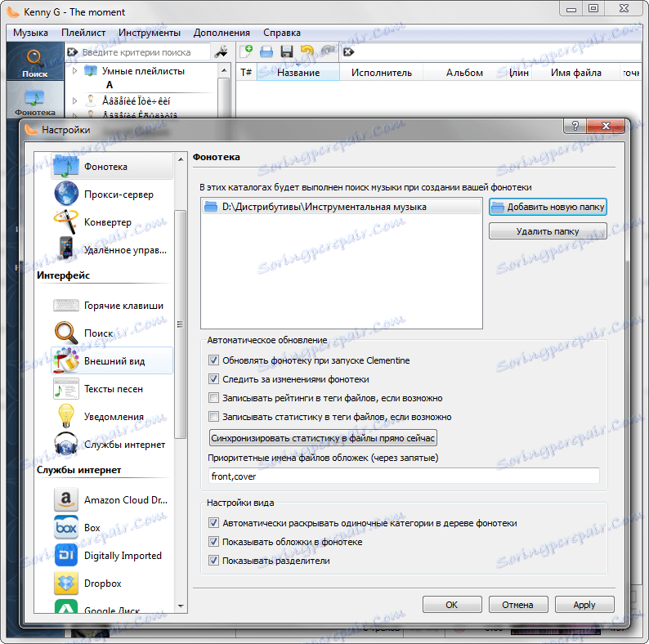649x644 pixels.
Task: Open the Внешний вид paint icon
Action: [x=66, y=360]
